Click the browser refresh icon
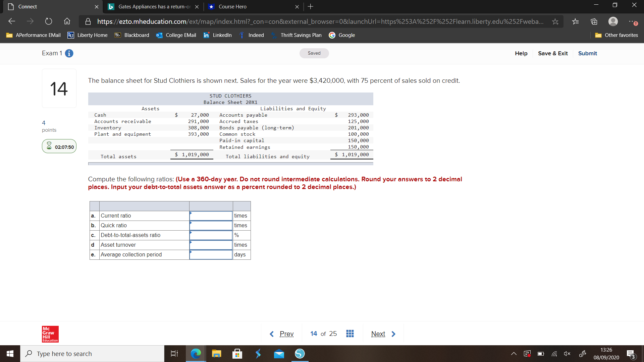Image resolution: width=644 pixels, height=362 pixels. click(x=49, y=21)
